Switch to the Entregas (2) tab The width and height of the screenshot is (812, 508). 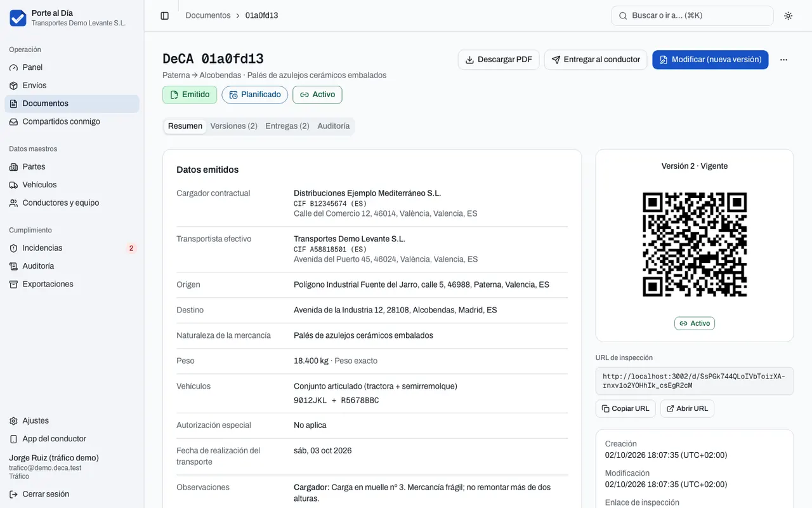pyautogui.click(x=287, y=126)
